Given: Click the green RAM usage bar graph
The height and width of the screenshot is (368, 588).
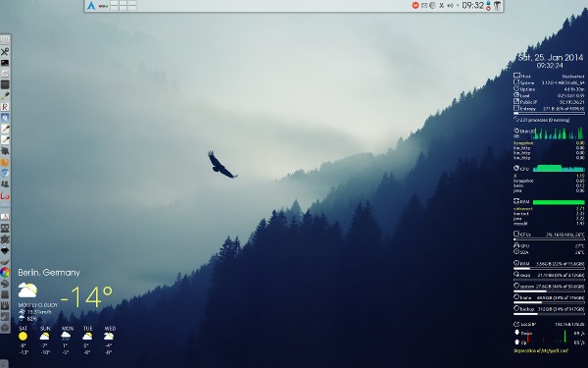Looking at the screenshot, I should [559, 202].
